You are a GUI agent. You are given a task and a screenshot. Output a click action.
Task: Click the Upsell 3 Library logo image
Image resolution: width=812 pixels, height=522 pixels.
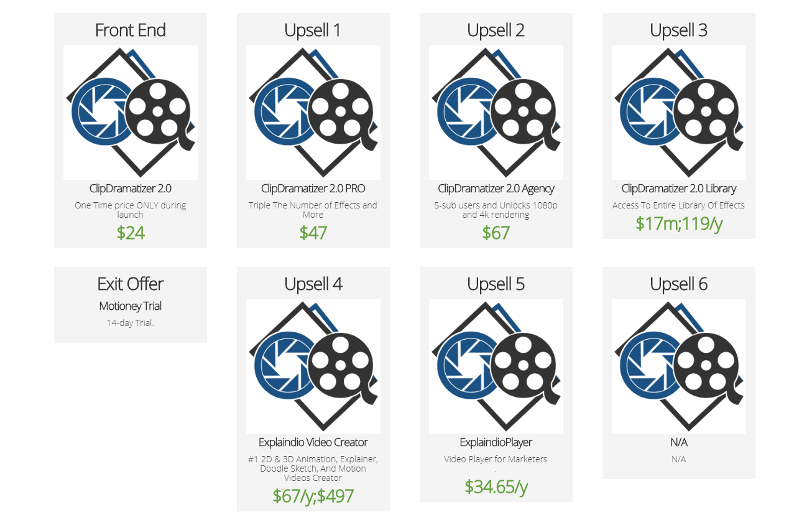[679, 113]
